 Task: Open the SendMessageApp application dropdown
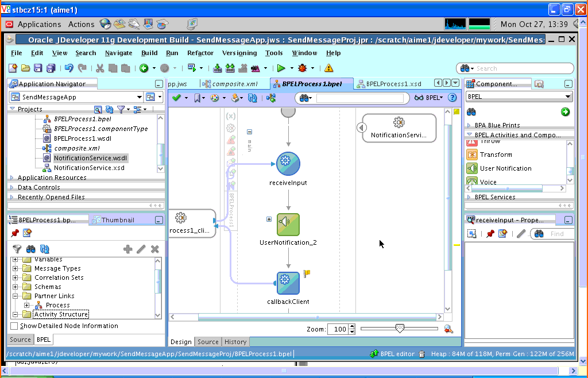139,97
